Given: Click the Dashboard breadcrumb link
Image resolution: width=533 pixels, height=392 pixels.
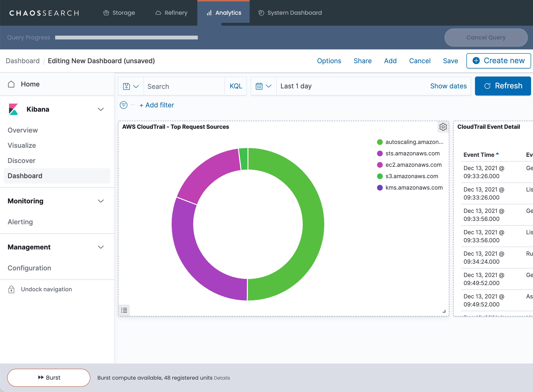Looking at the screenshot, I should click(23, 61).
